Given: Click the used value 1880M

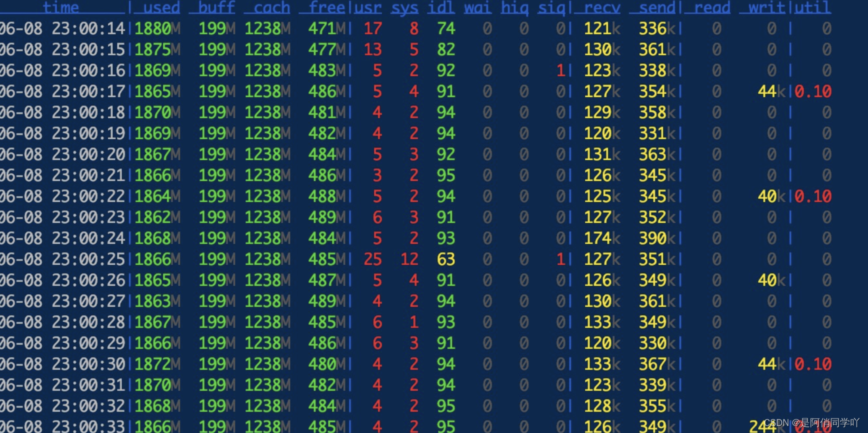Looking at the screenshot, I should 157,28.
